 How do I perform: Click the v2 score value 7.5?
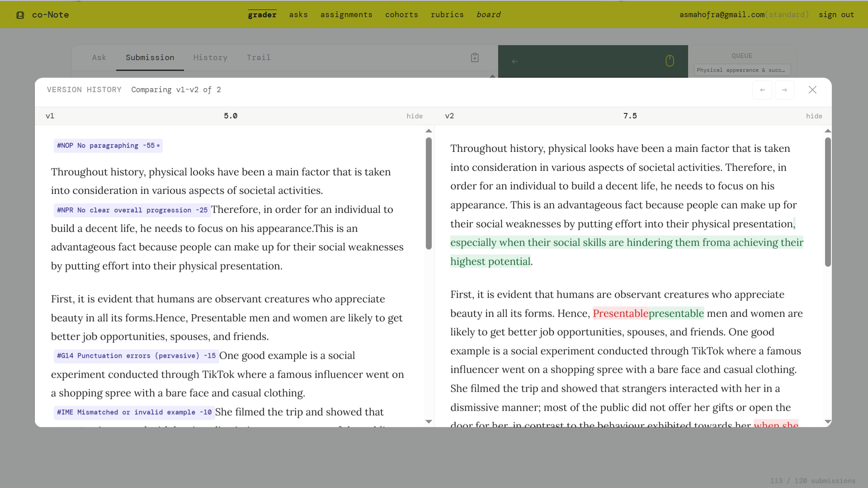pos(630,116)
